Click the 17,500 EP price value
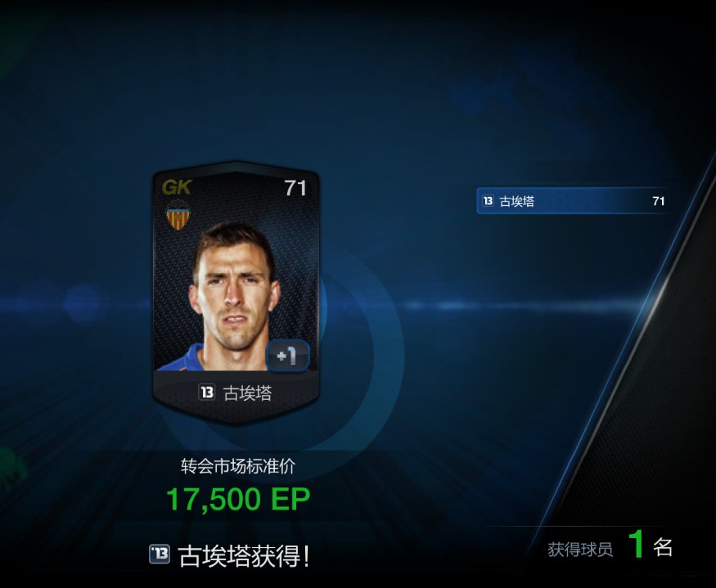 pyautogui.click(x=238, y=500)
